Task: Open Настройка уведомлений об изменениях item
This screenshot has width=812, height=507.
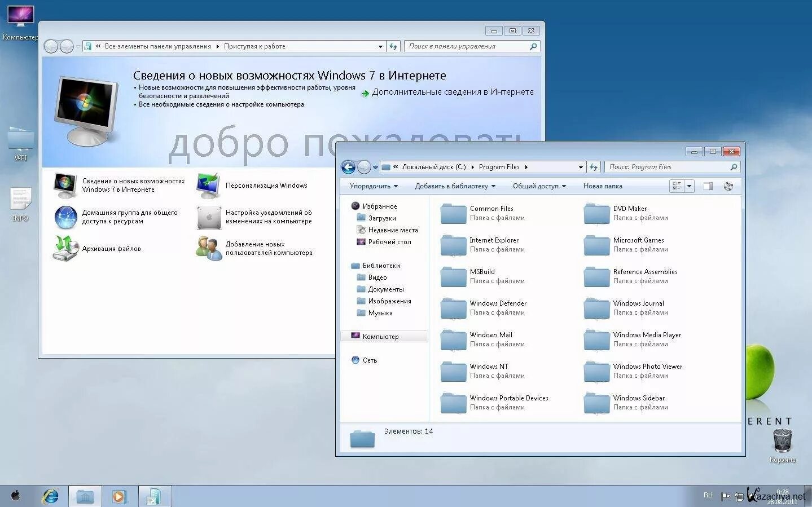Action: click(254, 217)
